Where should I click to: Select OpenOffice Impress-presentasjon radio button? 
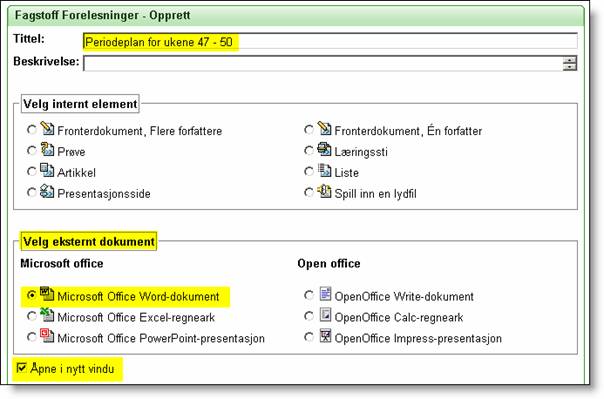(x=309, y=337)
